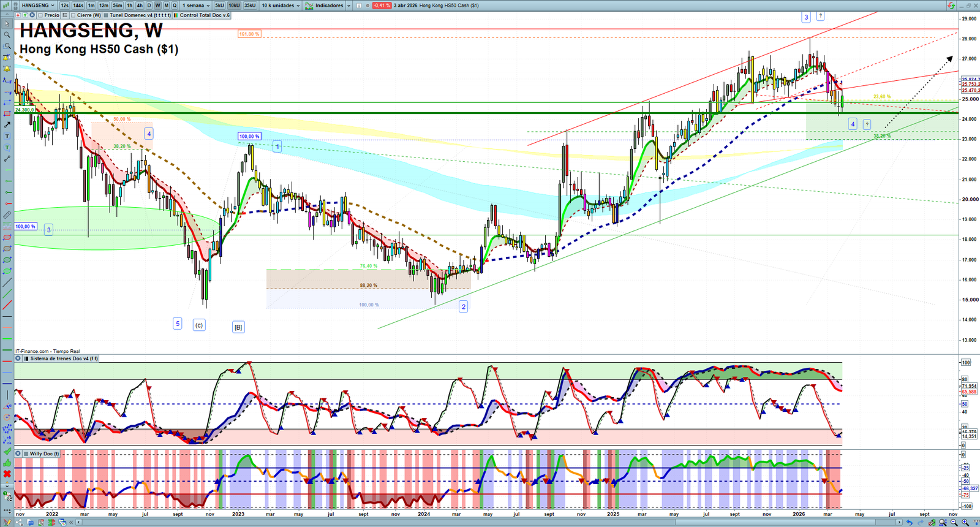Viewport: 980px width, 527px height.
Task: Toggle Sistema de trenes Doc v4 indicator box
Action: (26, 358)
